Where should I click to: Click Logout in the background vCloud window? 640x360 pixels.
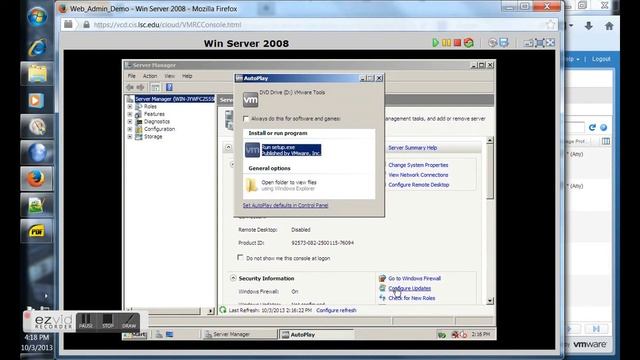click(601, 59)
